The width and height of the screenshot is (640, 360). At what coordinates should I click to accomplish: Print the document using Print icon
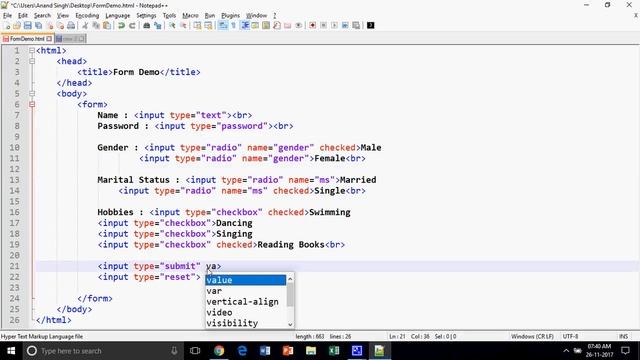(x=71, y=25)
